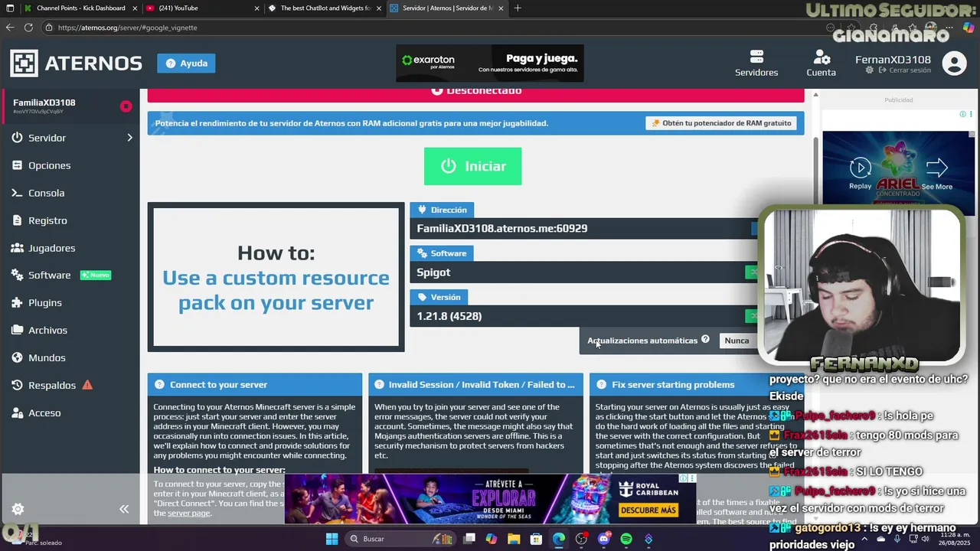Open Respaldos in the sidebar
The width and height of the screenshot is (980, 551).
click(52, 386)
